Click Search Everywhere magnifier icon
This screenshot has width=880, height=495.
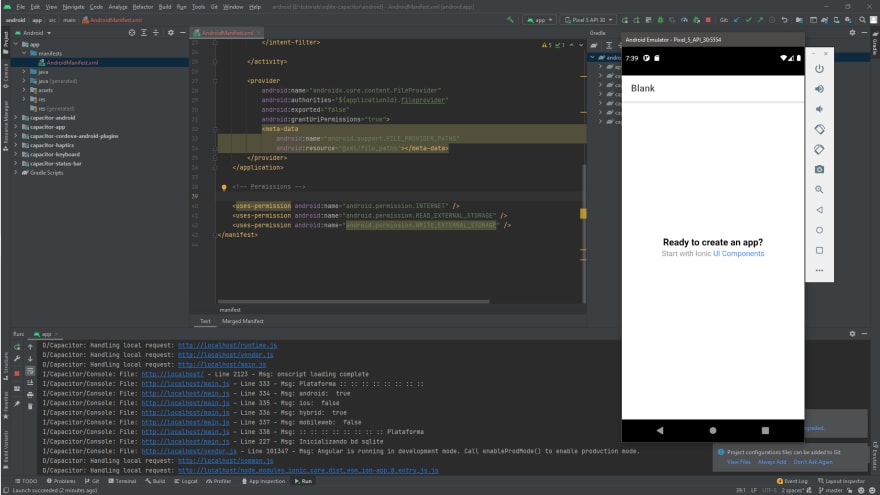coord(863,20)
